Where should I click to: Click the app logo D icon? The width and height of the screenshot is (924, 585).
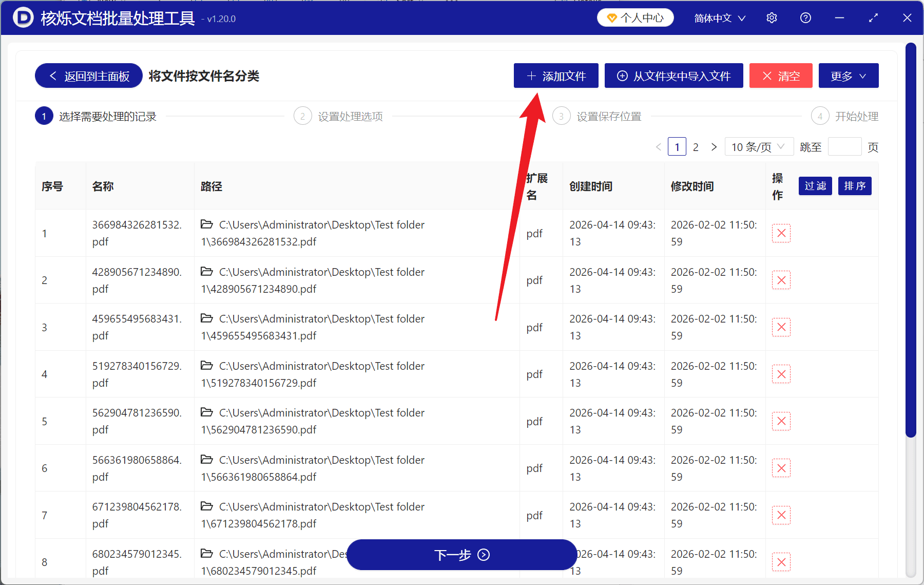(x=23, y=17)
